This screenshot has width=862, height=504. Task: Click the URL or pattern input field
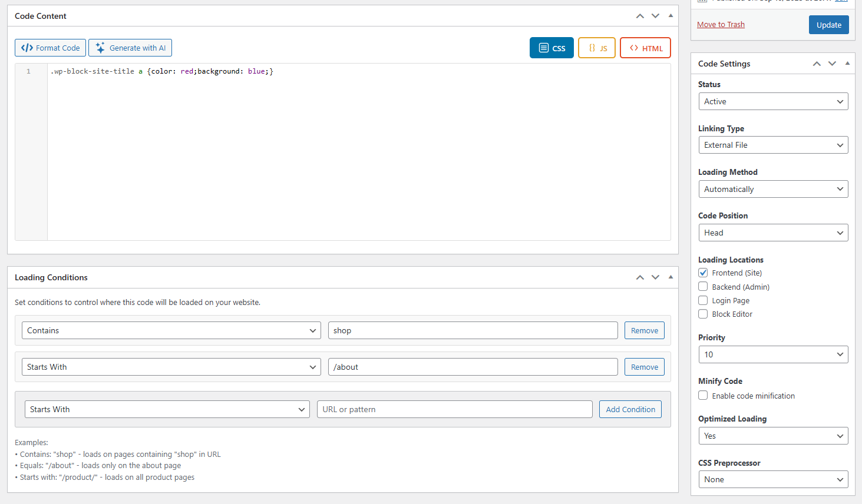coord(454,409)
